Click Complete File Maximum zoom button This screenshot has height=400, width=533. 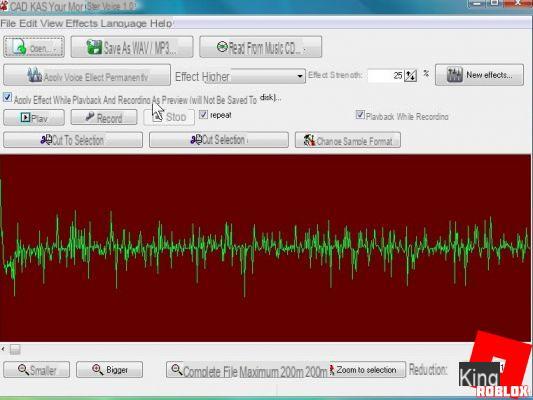click(246, 370)
